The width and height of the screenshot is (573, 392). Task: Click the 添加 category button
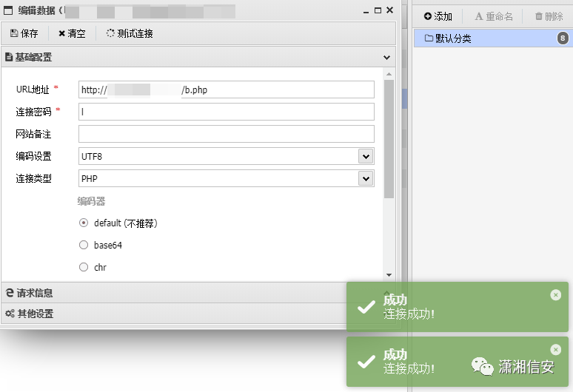tap(438, 16)
